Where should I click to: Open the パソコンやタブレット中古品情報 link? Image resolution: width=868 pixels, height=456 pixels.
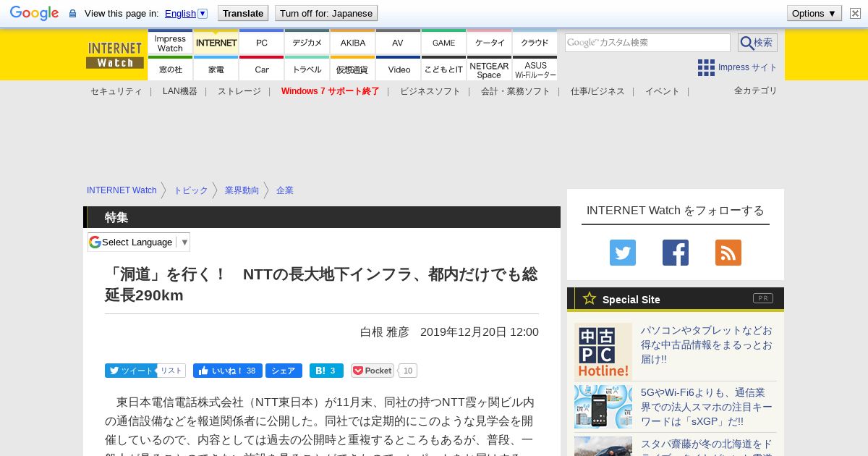coord(707,344)
